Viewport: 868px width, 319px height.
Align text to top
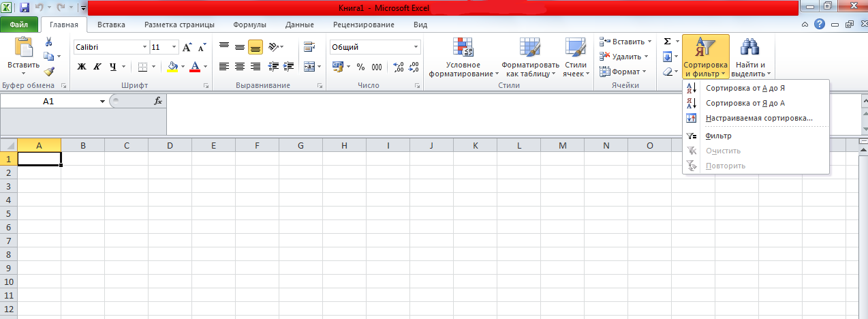pos(224,47)
